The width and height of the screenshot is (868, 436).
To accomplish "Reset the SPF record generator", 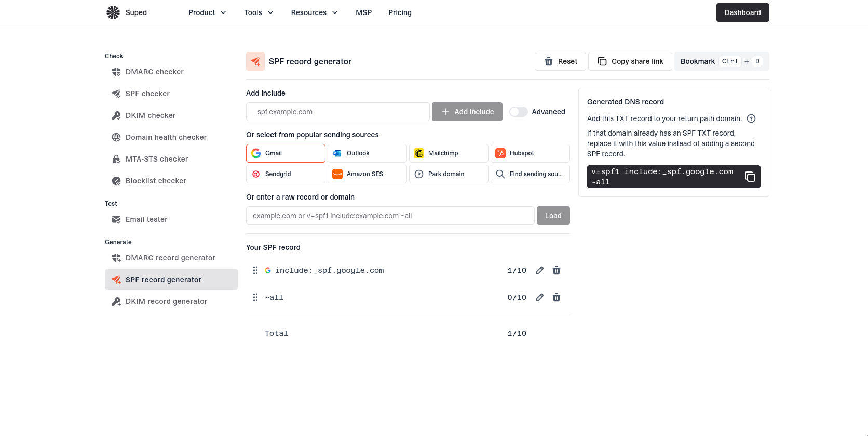I will click(x=560, y=61).
